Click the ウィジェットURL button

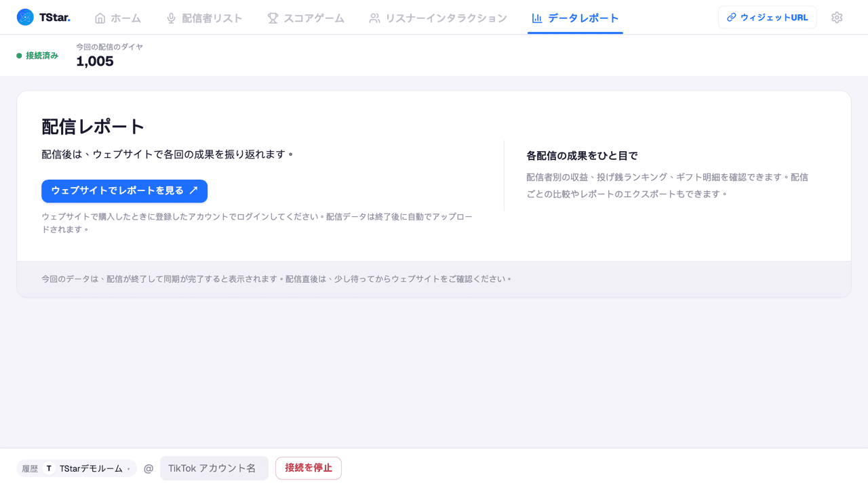pyautogui.click(x=767, y=18)
